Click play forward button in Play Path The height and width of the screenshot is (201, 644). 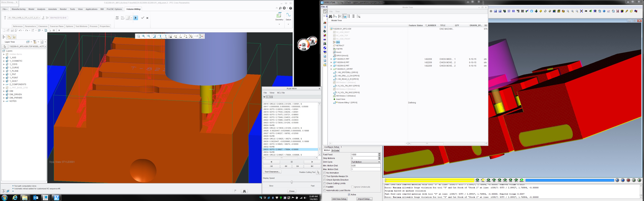312,162
